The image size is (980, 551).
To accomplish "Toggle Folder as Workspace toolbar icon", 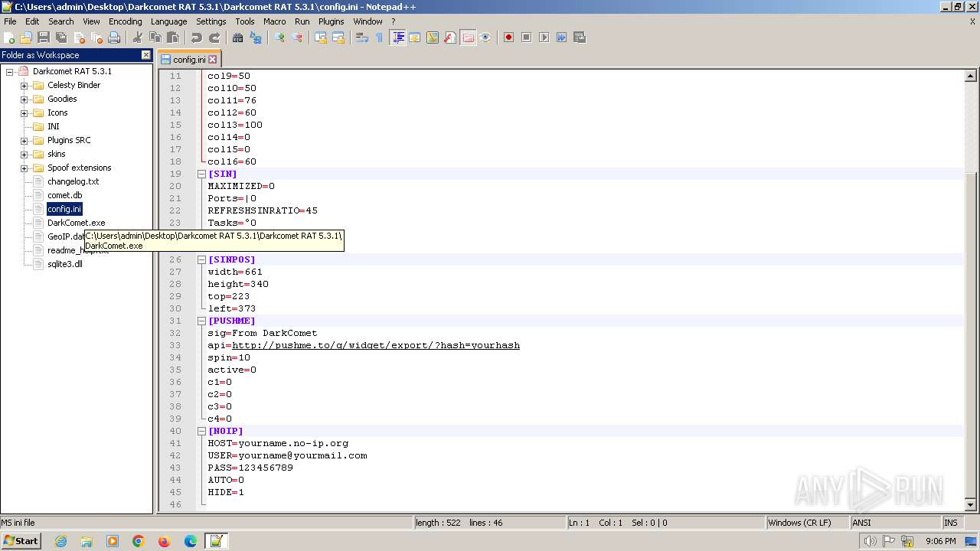I will point(468,37).
